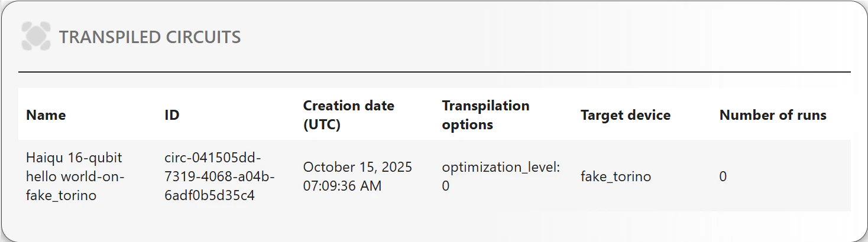Click the Creation date (UTC) column header
Screen dimensions: 868x242
click(349, 115)
